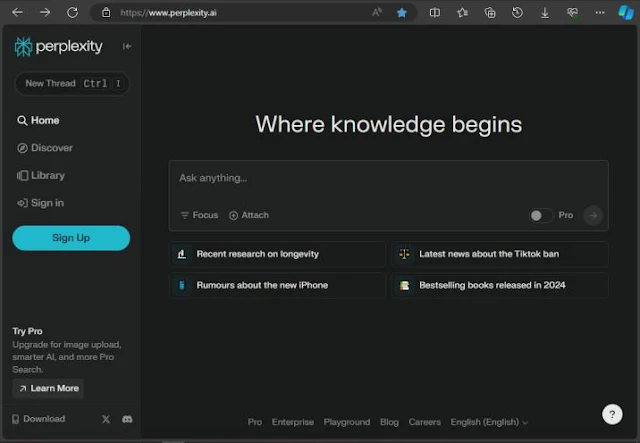Toggle the Pro search switch
Screen dimensions: 640x443
coord(541,215)
